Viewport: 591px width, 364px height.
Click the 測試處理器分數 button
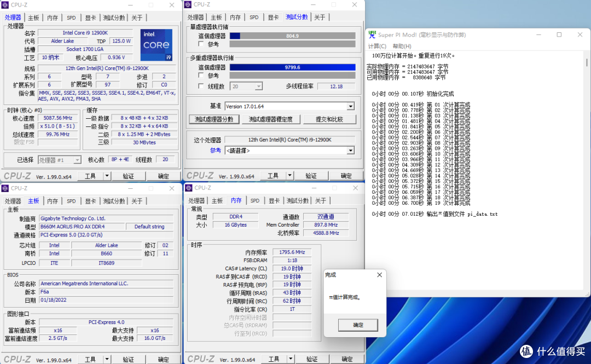214,119
